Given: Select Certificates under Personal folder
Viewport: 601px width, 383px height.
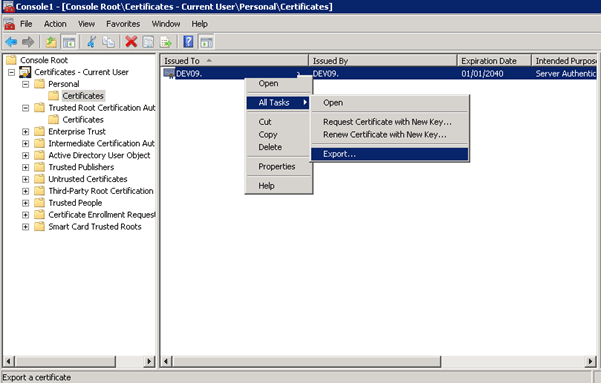Looking at the screenshot, I should pos(83,96).
